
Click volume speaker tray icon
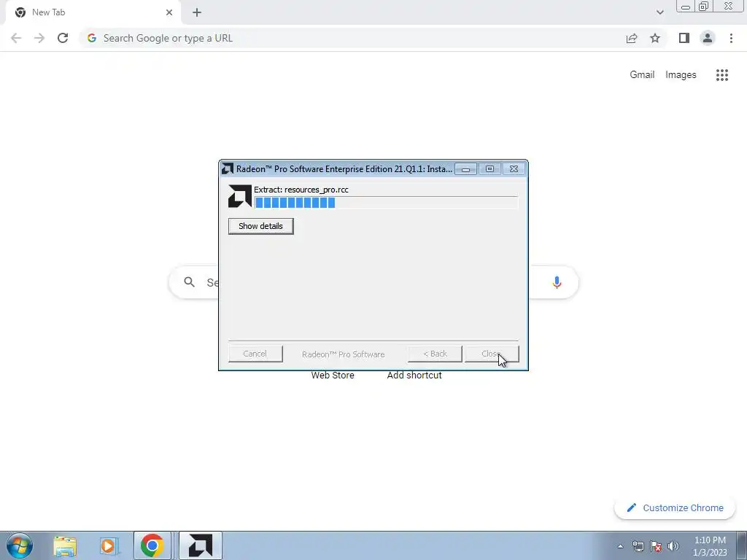673,546
